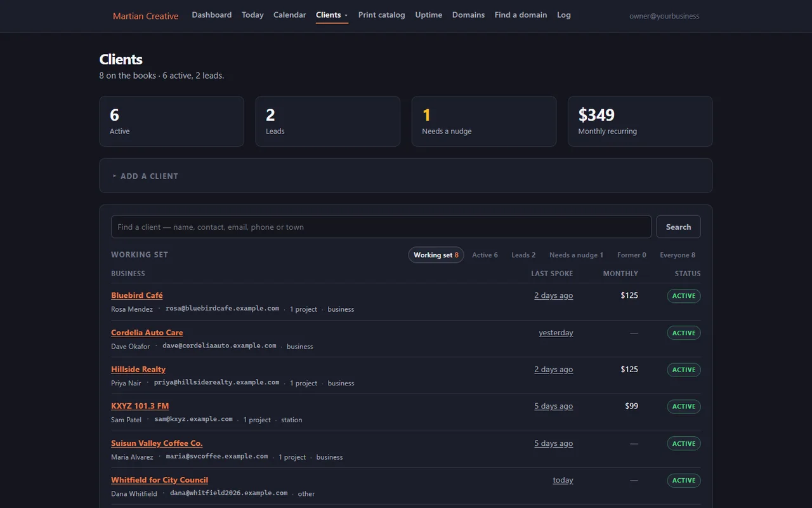Open the Bluebird Café client
Image resolution: width=812 pixels, height=508 pixels.
point(137,295)
